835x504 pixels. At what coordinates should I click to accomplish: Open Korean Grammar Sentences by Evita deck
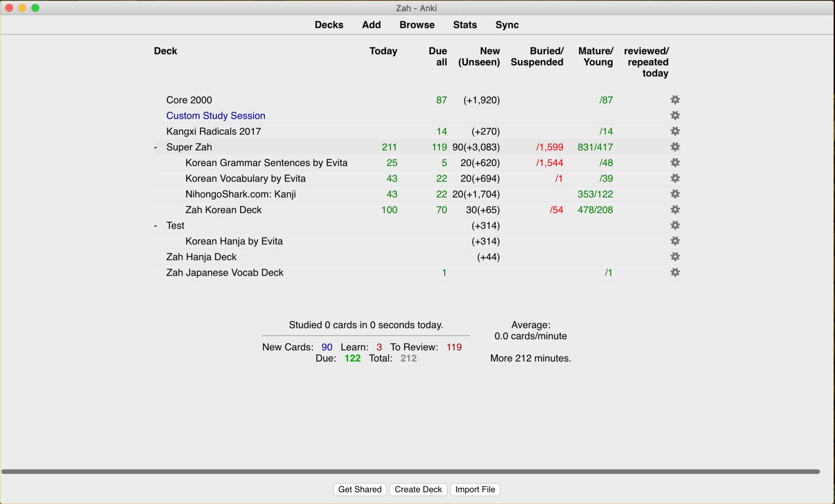(x=266, y=163)
